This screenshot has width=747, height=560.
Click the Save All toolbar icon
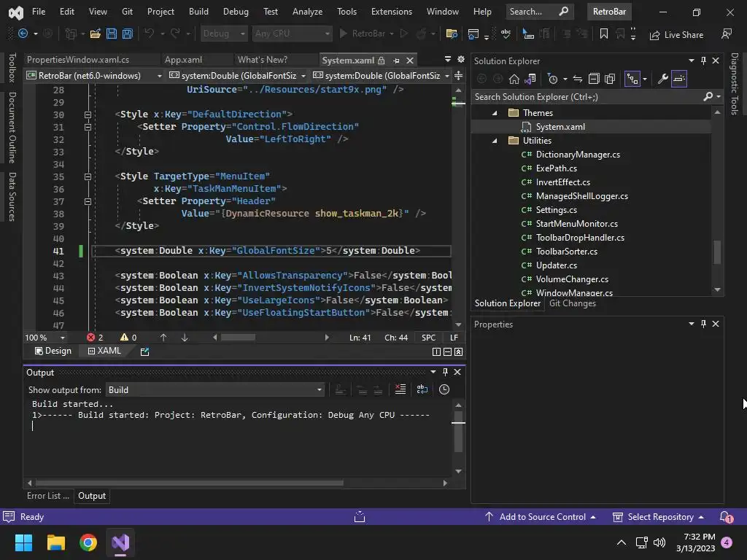point(127,34)
